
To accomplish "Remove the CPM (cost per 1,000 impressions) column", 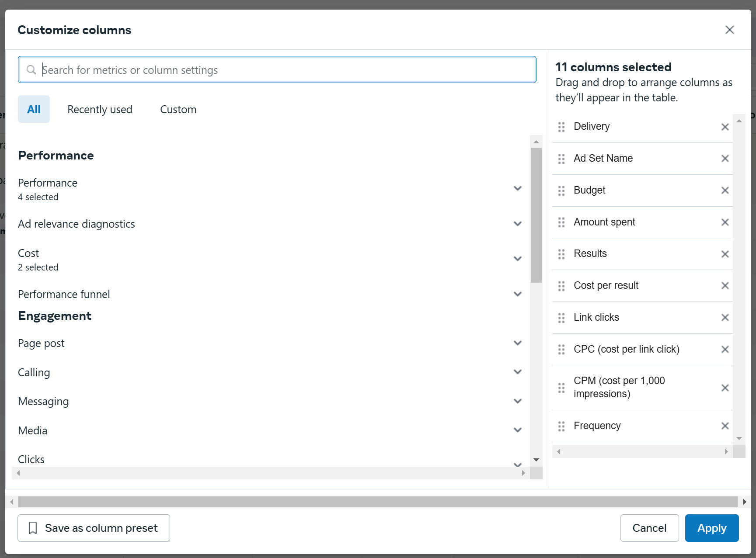I will point(725,388).
